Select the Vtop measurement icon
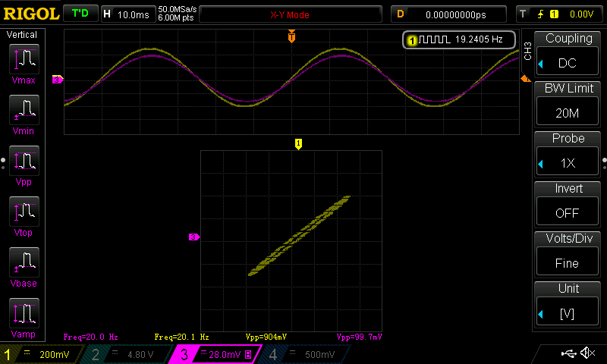 click(24, 212)
